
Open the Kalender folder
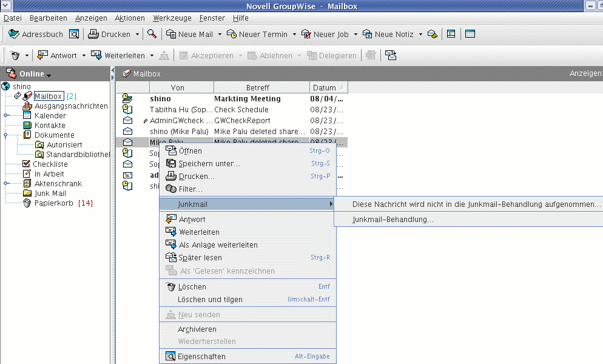tap(50, 115)
